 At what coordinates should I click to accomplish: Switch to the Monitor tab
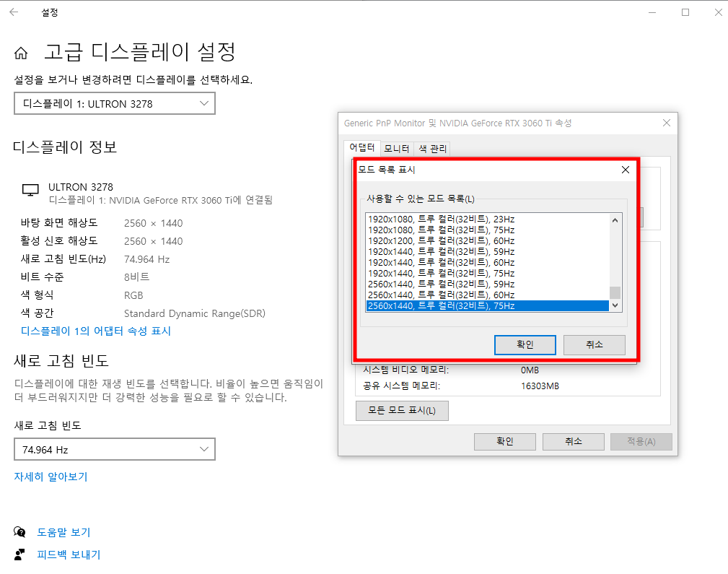click(397, 149)
